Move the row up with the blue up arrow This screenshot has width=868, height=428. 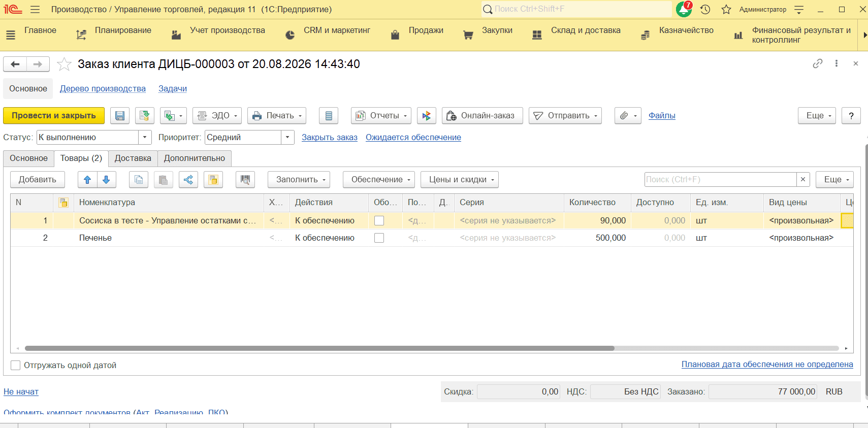click(87, 180)
